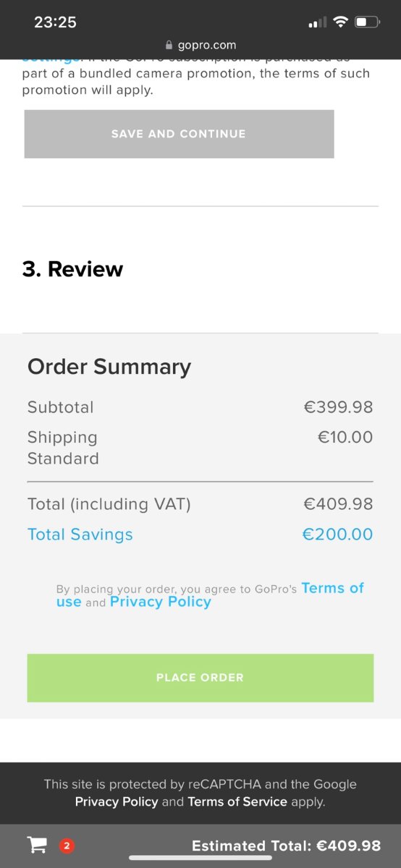This screenshot has height=868, width=401.
Task: Tap the home indicator bar
Action: coord(200,859)
